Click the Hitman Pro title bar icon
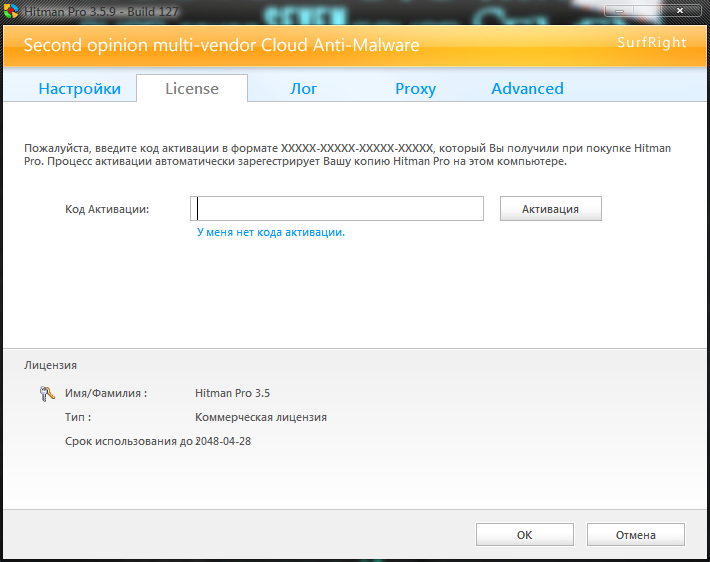Screen dimensions: 710x562 tap(11, 11)
